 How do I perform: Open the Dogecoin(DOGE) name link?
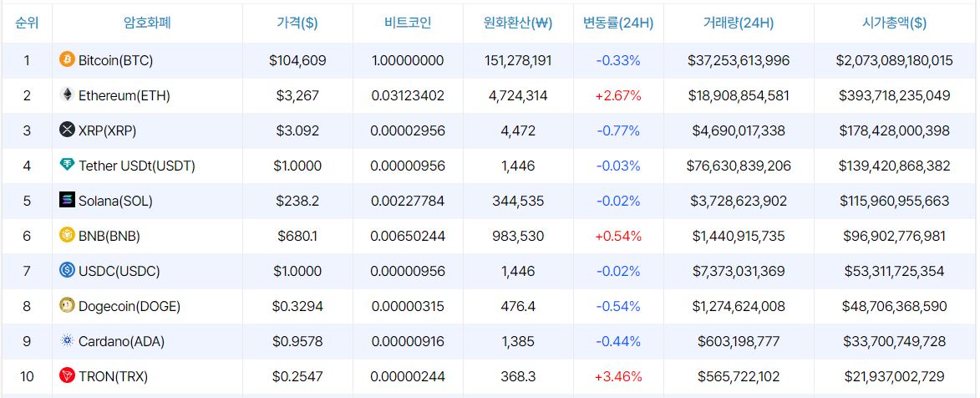(x=129, y=306)
